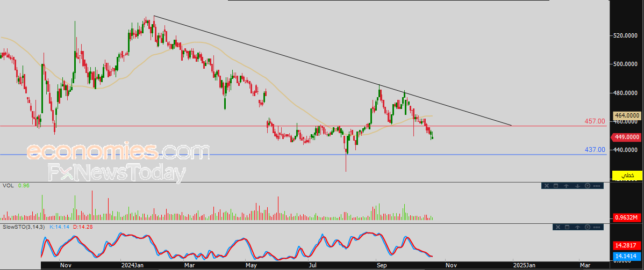644x270 pixels.
Task: Move the SlowSTO pane up
Action: tap(577, 227)
